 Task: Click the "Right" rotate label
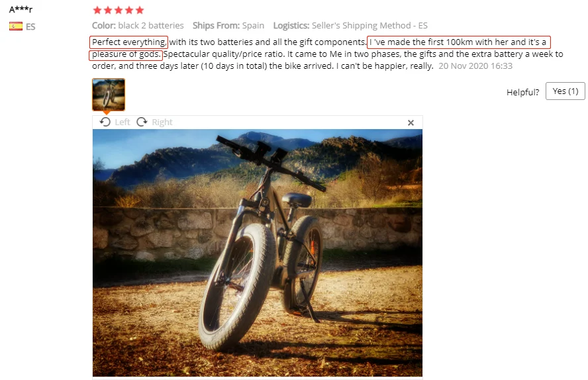point(162,122)
